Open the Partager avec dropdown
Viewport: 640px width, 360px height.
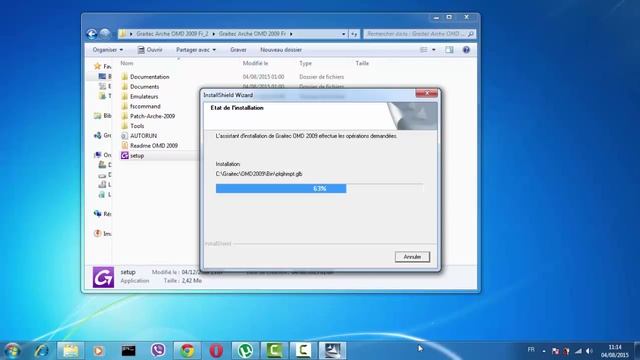pyautogui.click(x=196, y=50)
